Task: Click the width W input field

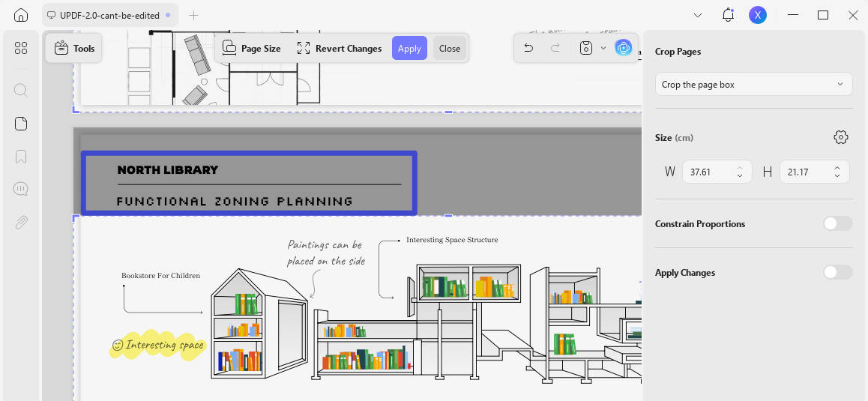Action: click(717, 172)
